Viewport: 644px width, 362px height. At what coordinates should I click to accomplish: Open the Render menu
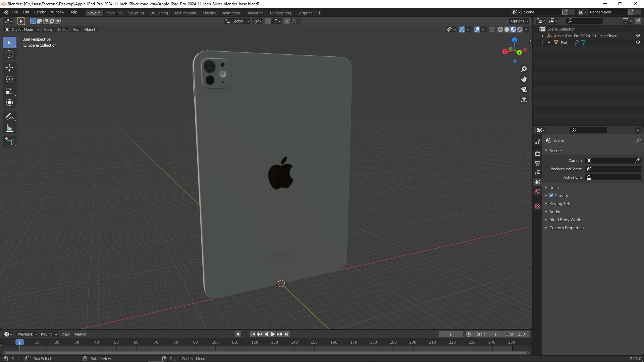[x=40, y=12]
